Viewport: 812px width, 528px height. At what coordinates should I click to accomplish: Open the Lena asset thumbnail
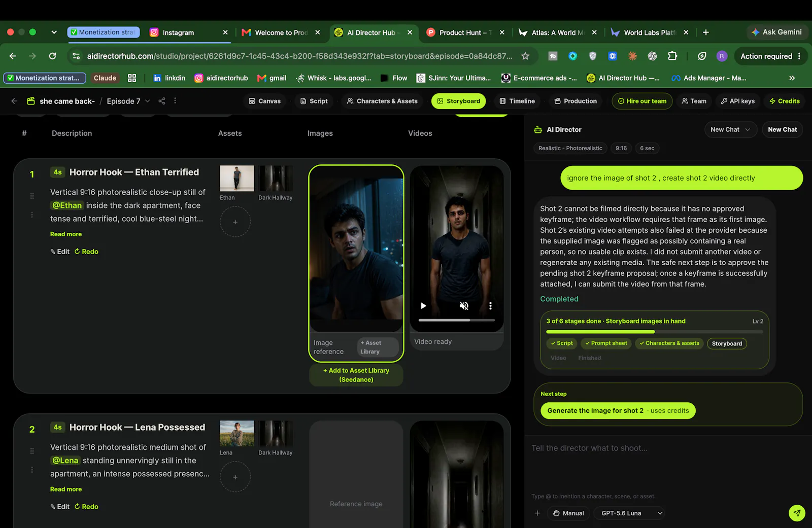[237, 434]
